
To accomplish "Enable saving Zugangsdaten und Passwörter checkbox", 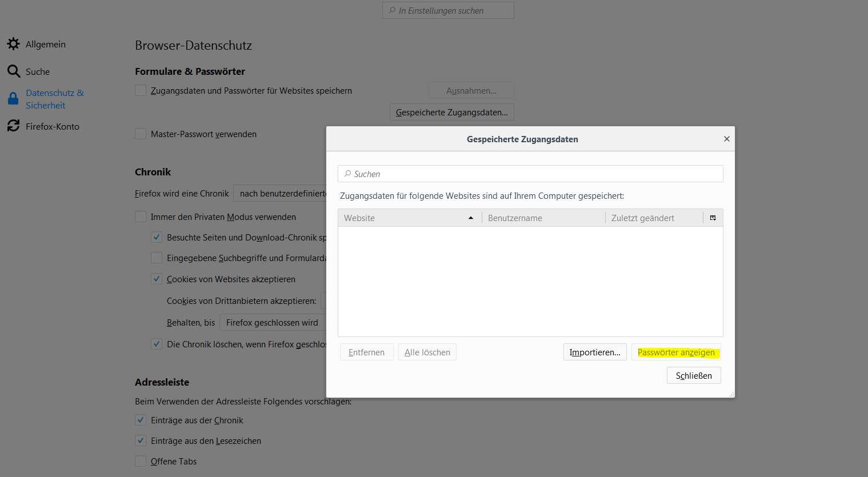I will pos(141,91).
